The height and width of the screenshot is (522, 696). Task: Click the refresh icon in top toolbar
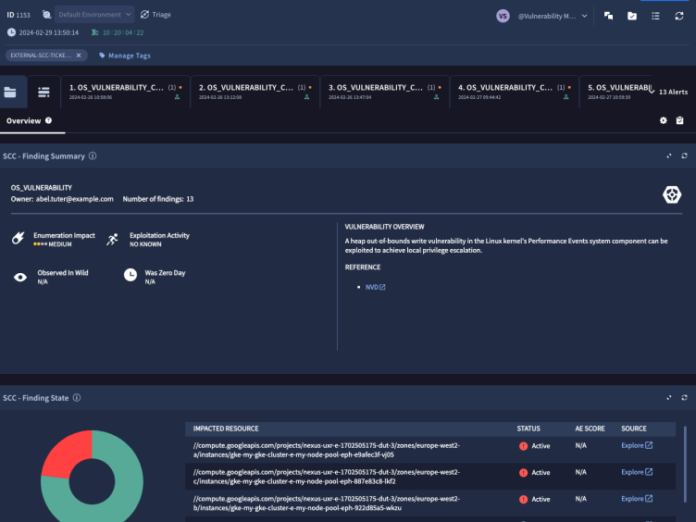point(680,16)
